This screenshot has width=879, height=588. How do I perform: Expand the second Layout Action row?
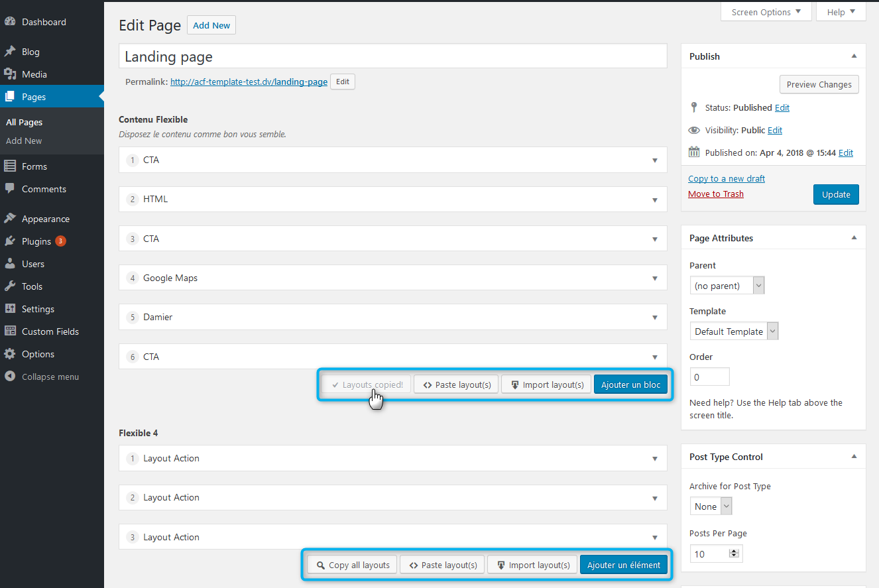[655, 498]
